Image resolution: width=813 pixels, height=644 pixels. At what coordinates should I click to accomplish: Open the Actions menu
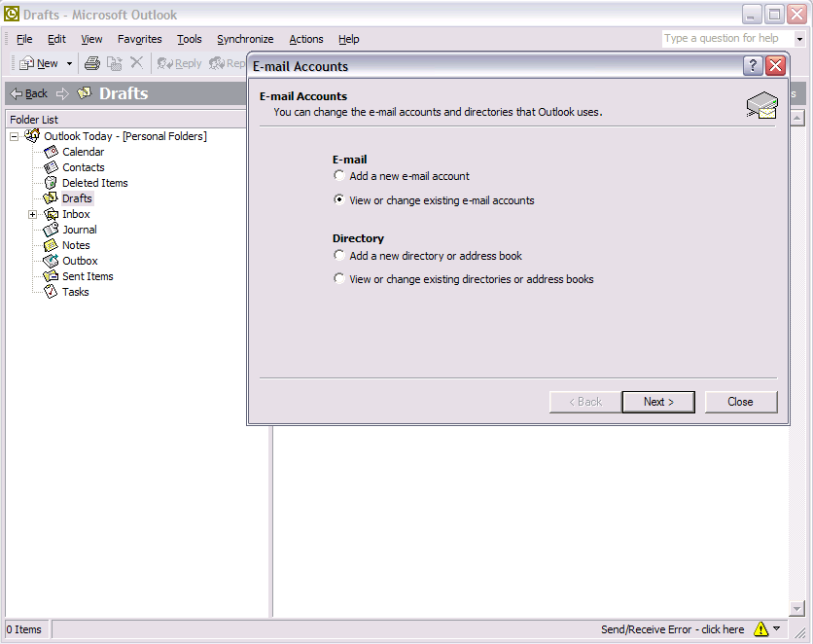coord(306,39)
